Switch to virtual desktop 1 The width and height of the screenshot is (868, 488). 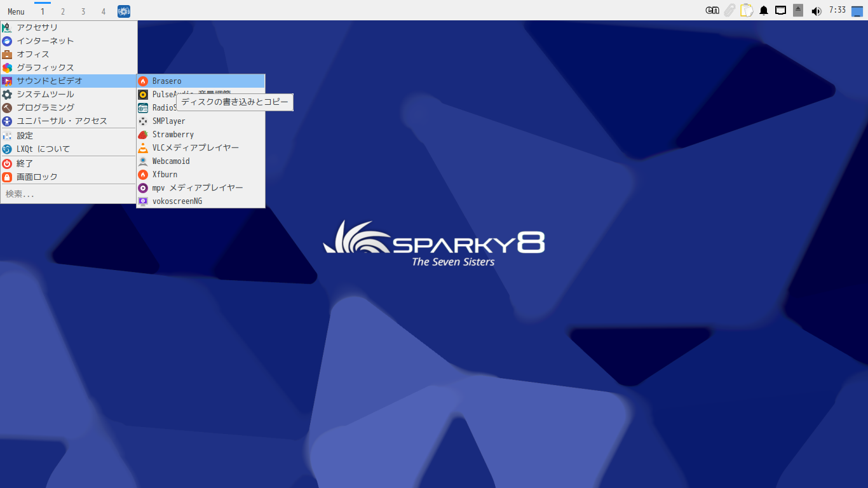[x=43, y=11]
